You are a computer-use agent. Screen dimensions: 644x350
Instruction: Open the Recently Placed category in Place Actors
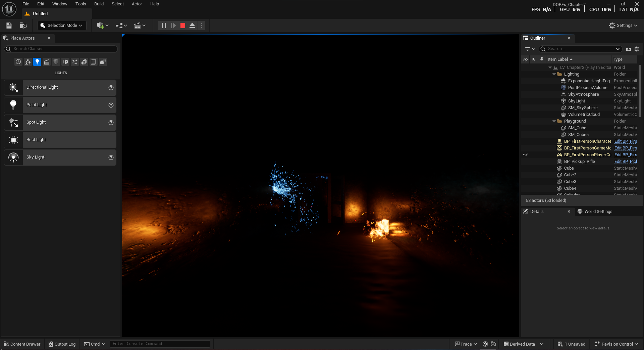coord(18,62)
